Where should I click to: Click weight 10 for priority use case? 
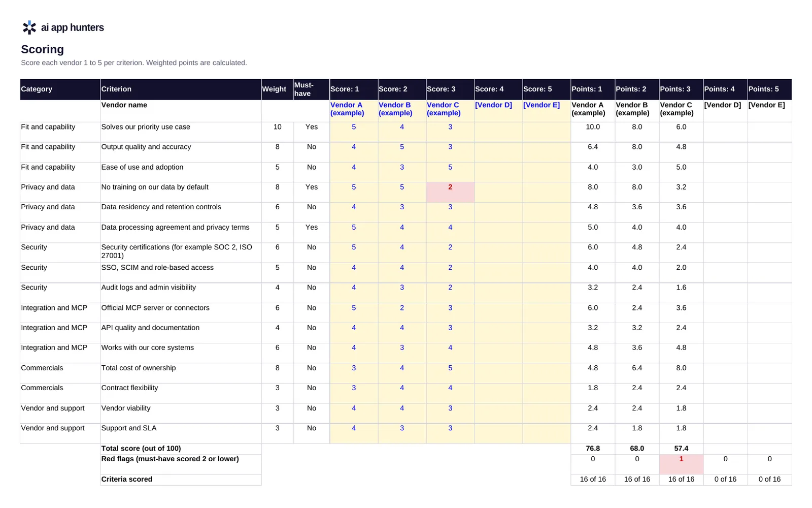278,132
